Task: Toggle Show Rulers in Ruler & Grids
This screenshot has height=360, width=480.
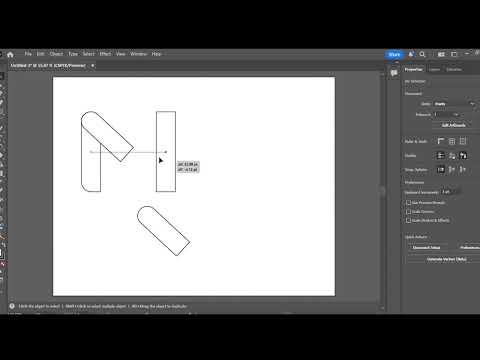Action: (441, 141)
